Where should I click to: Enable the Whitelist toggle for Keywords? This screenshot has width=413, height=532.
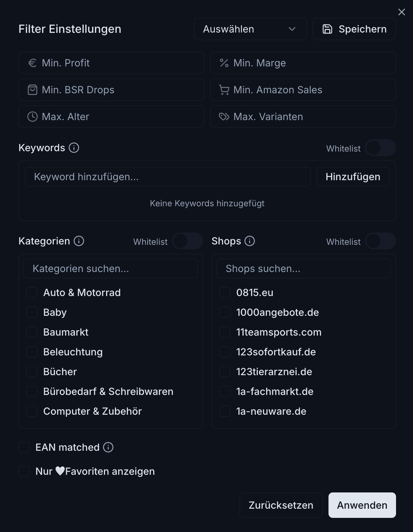click(x=380, y=148)
